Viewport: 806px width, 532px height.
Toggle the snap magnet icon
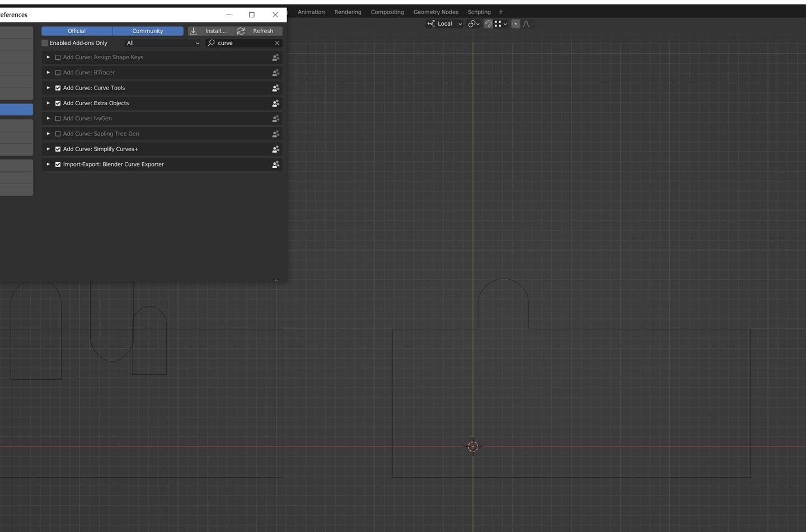[488, 24]
